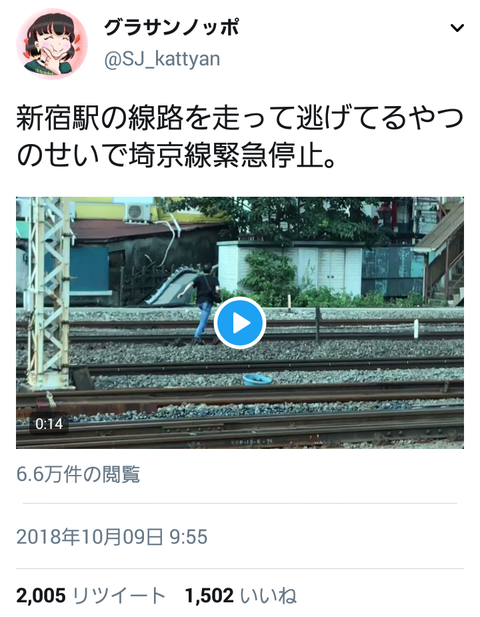Open the profile avatar of グラサンノッポ

[52, 44]
